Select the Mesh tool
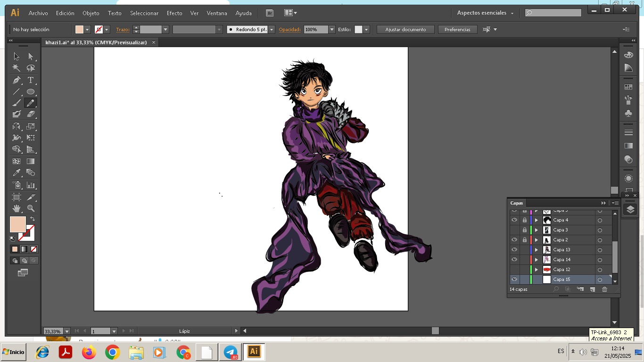The height and width of the screenshot is (362, 644). (17, 161)
